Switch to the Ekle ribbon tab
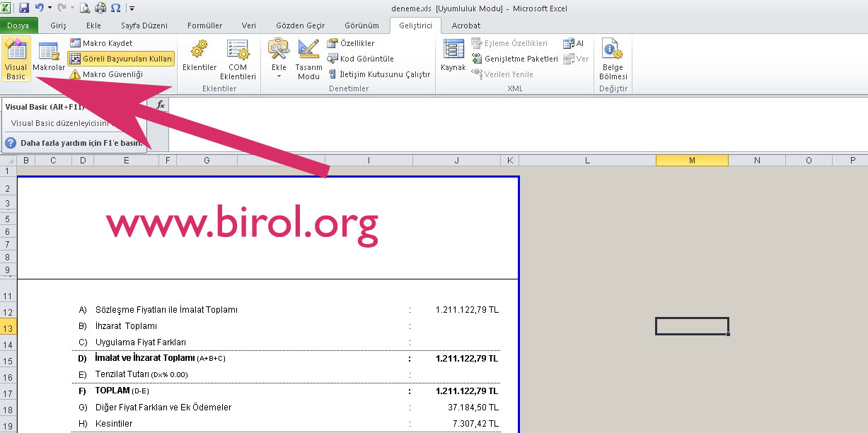Image resolution: width=868 pixels, height=433 pixels. pos(93,25)
